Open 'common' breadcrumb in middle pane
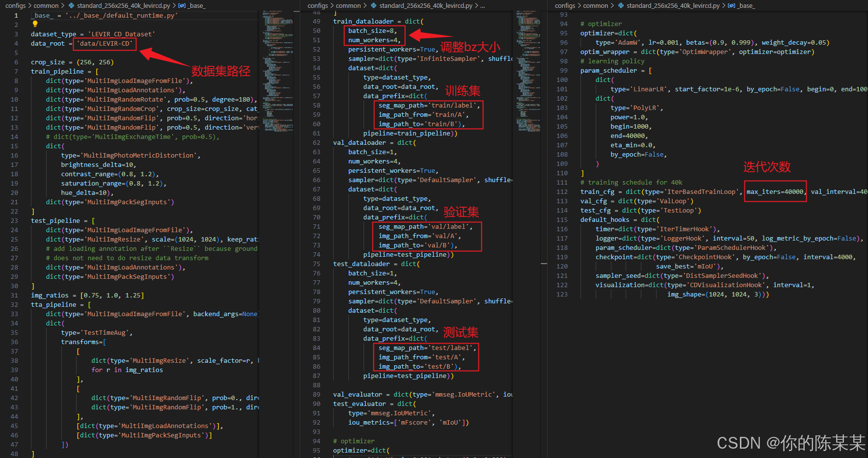This screenshot has height=458, width=868. pos(348,6)
